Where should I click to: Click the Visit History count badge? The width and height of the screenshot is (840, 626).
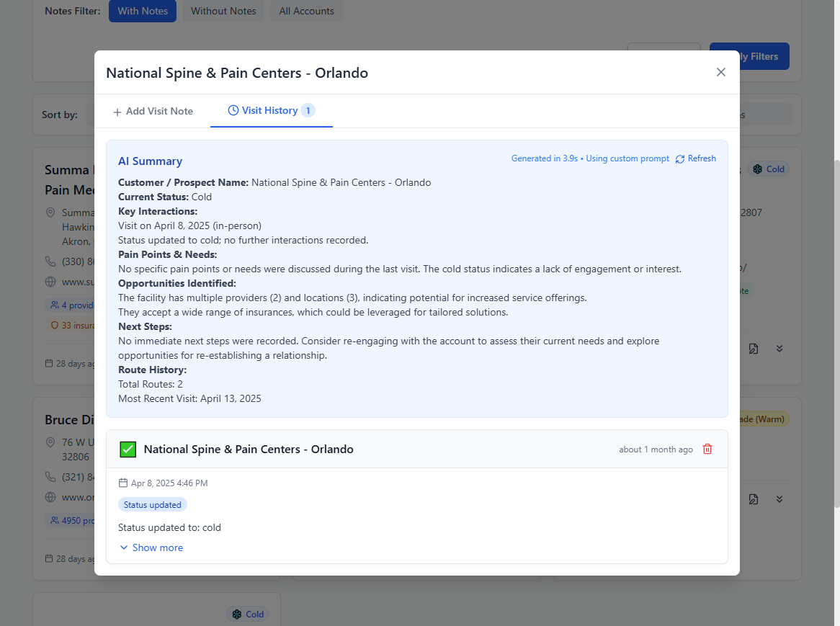pyautogui.click(x=308, y=110)
